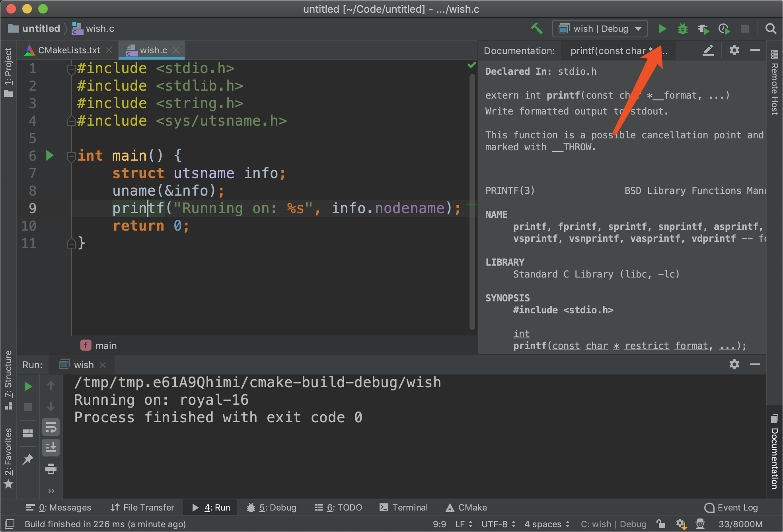783x532 pixels.
Task: Open Event Log button
Action: 731,507
